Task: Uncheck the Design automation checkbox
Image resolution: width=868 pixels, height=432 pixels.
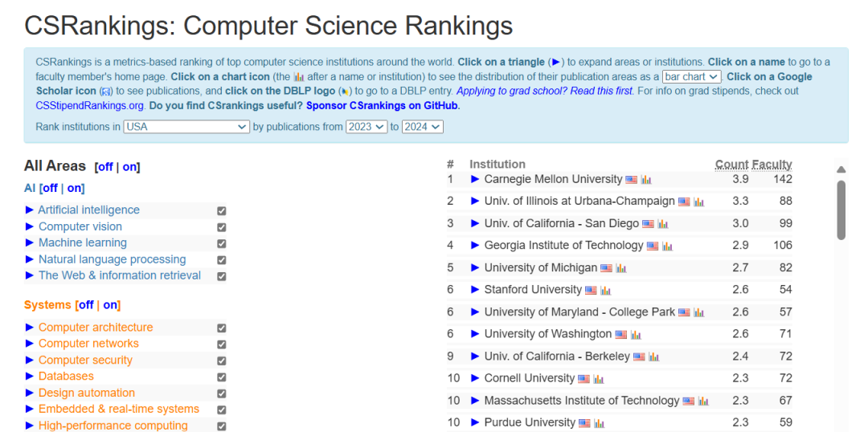Action: pos(222,393)
